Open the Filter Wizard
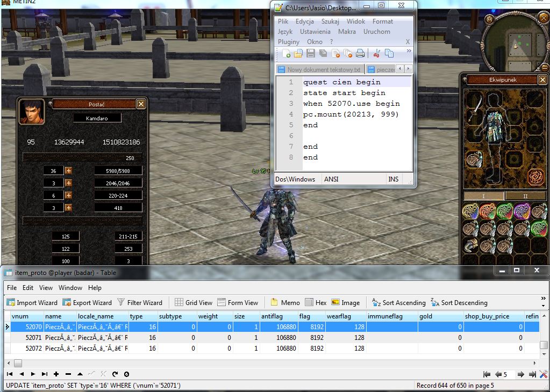Screen dimensions: 550x392 140,302
